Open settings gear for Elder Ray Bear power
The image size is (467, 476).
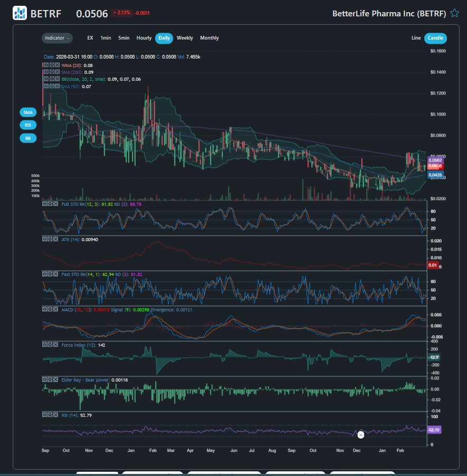pos(50,380)
